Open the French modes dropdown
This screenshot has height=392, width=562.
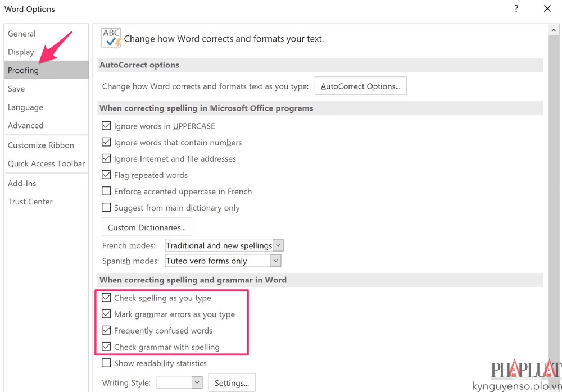pos(278,245)
